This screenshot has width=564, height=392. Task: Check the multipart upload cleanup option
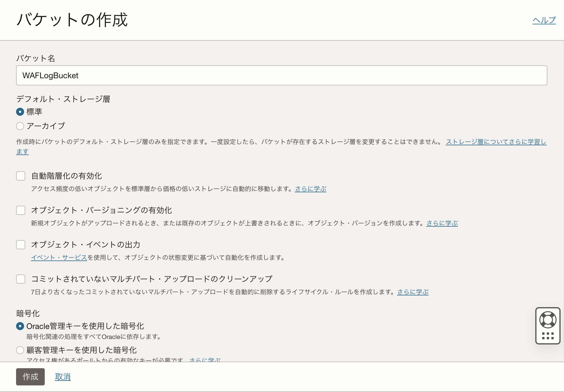coord(20,279)
